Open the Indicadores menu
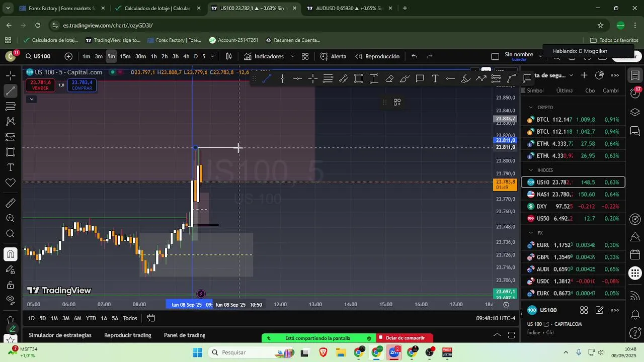 tap(264, 56)
